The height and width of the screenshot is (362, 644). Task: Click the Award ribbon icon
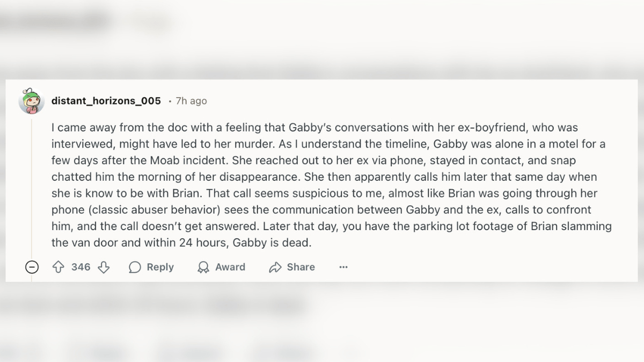click(x=203, y=267)
